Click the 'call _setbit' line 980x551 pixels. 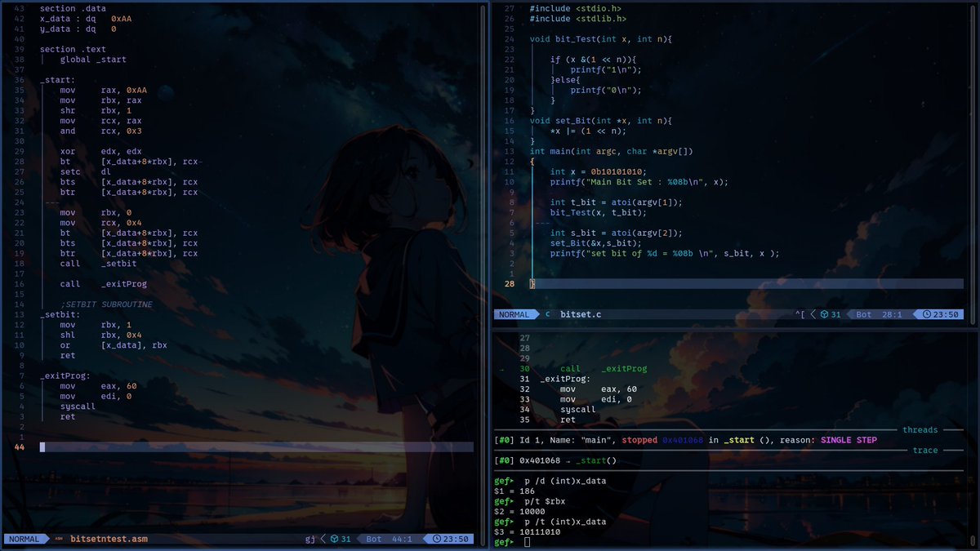click(98, 264)
